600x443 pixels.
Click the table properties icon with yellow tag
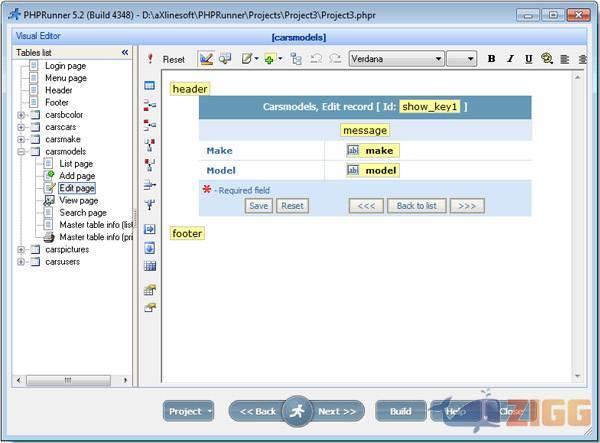pos(150,290)
